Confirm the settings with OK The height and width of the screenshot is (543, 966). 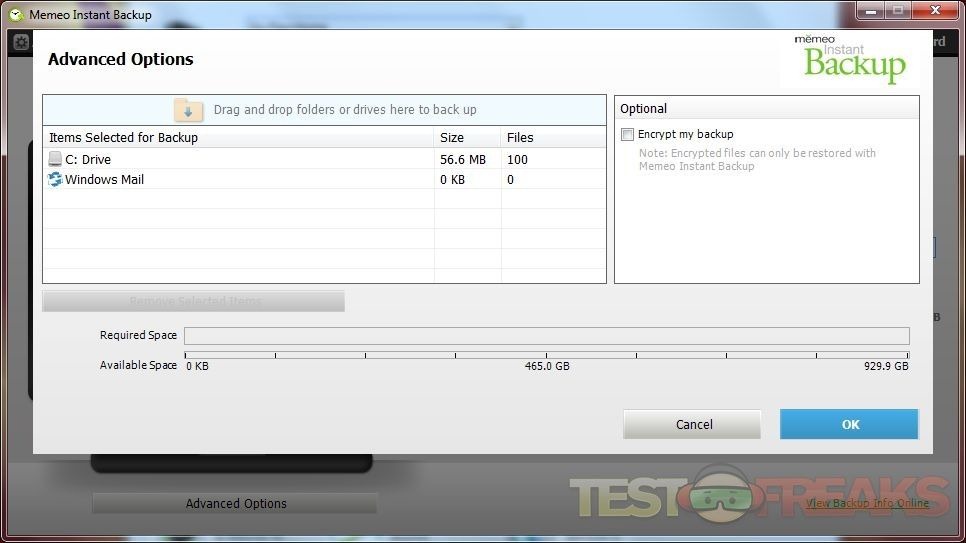pyautogui.click(x=849, y=424)
